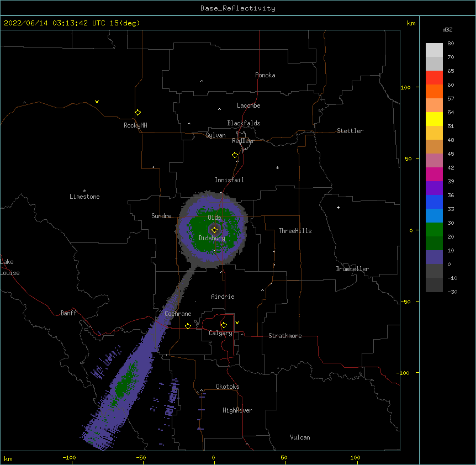Click the Olds city label

coord(214,218)
